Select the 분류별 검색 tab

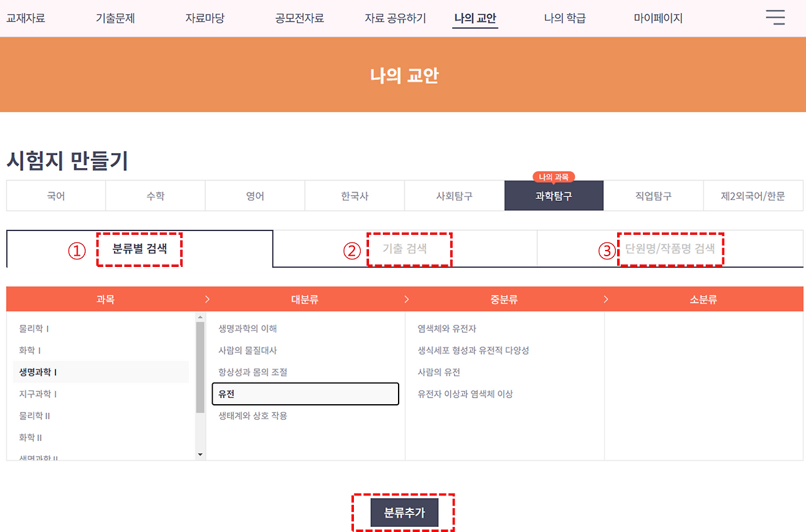point(140,249)
